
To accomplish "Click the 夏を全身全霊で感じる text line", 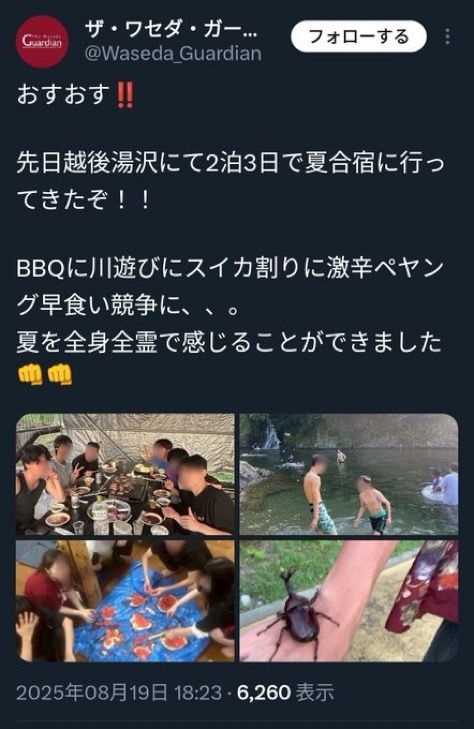I will (229, 342).
